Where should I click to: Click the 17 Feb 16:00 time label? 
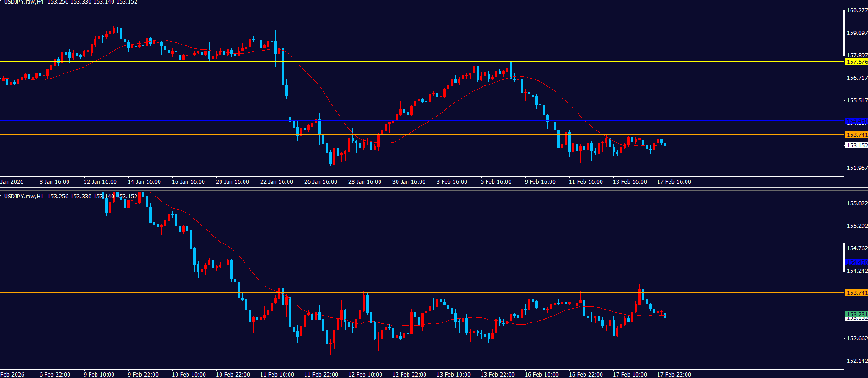(674, 182)
